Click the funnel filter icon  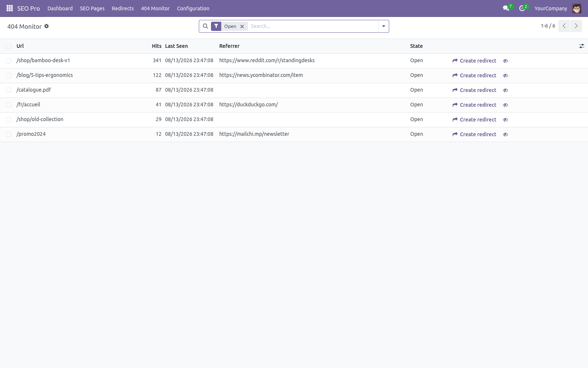[216, 26]
